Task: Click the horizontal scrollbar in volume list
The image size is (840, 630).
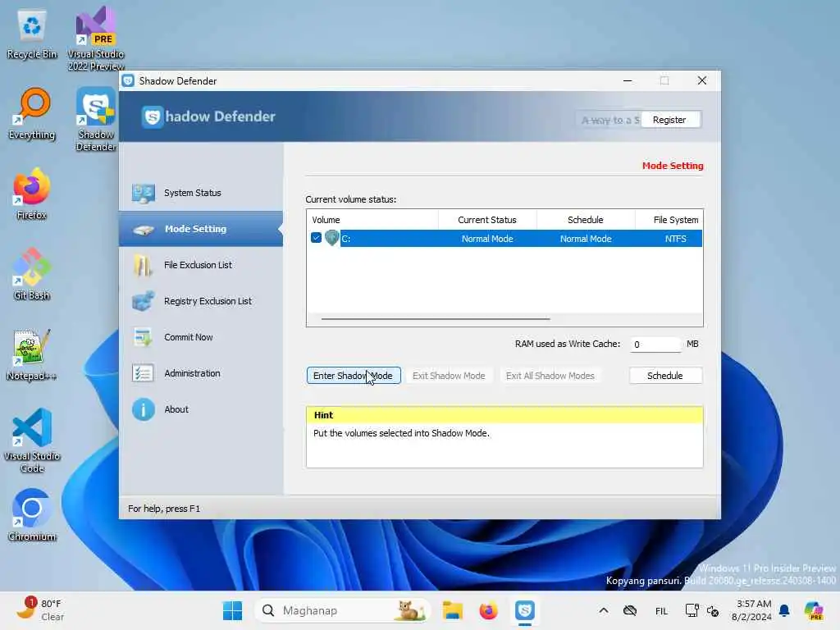Action: [x=436, y=319]
